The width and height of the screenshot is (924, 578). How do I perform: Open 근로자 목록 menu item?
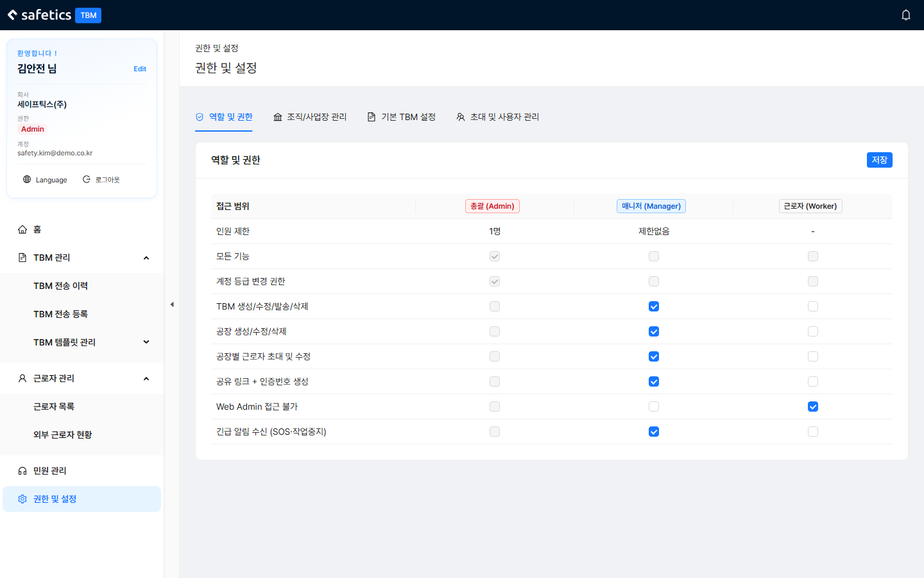tap(81, 407)
